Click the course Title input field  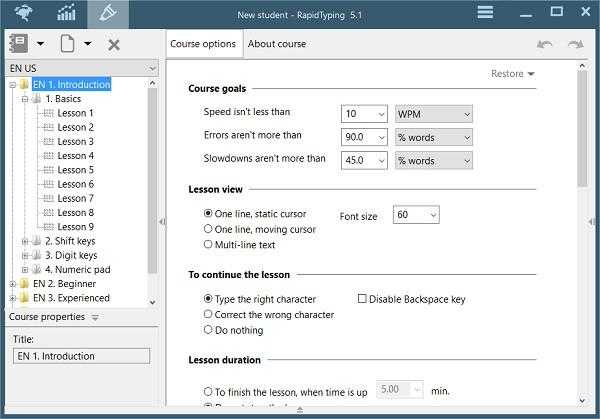point(81,356)
